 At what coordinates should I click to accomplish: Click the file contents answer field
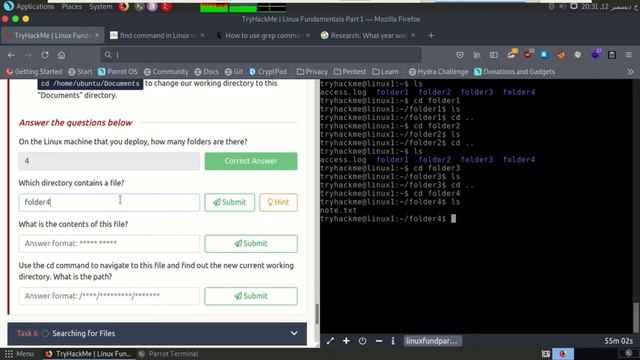click(x=109, y=244)
